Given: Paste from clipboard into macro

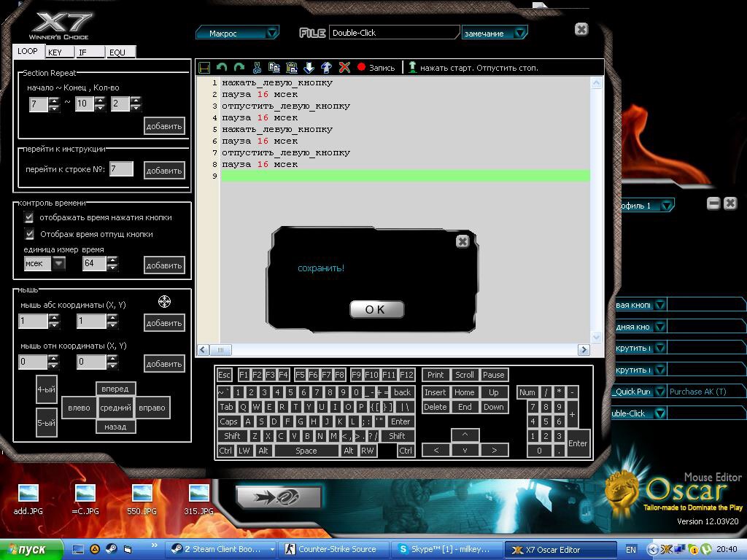Looking at the screenshot, I should 292,68.
